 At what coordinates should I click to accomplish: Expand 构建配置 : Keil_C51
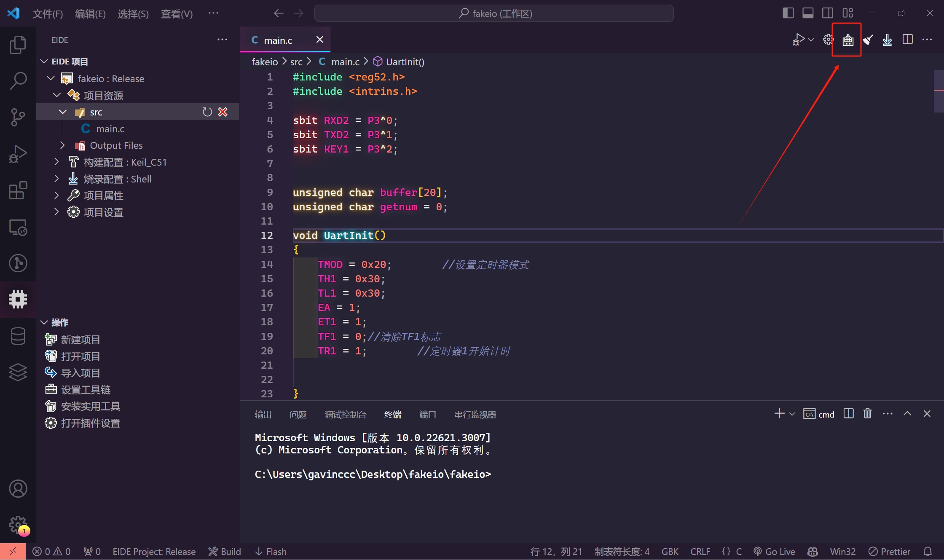click(x=56, y=162)
